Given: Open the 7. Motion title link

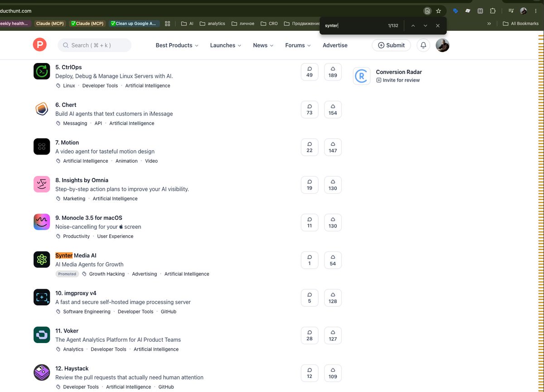Looking at the screenshot, I should point(67,142).
